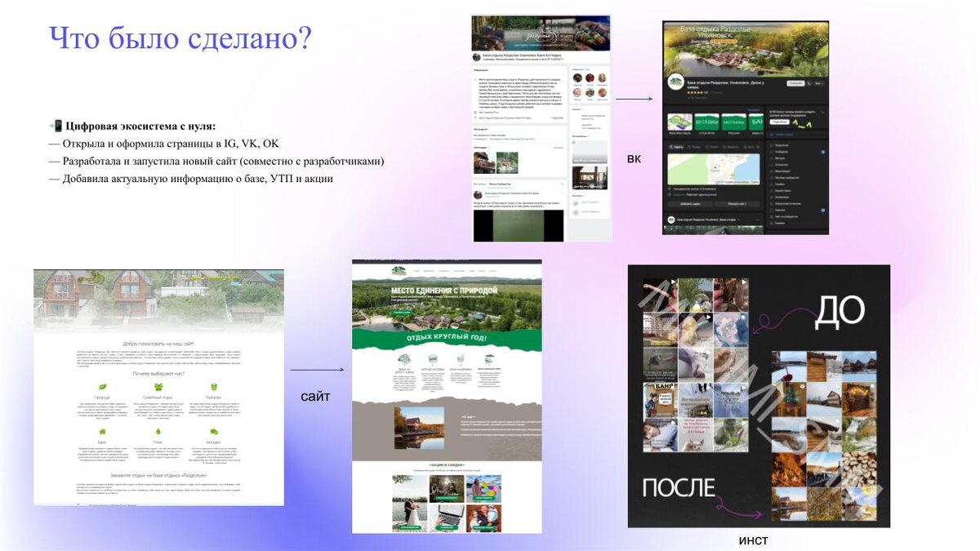This screenshot has height=551, width=980.
Task: Click the umbrella icon in the website services section
Action: (489, 358)
